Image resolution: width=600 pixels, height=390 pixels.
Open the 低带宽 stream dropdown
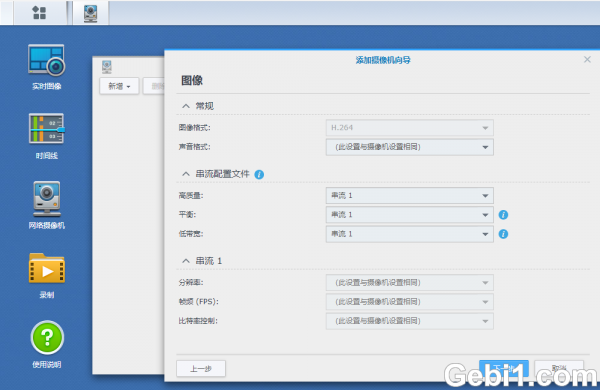409,234
